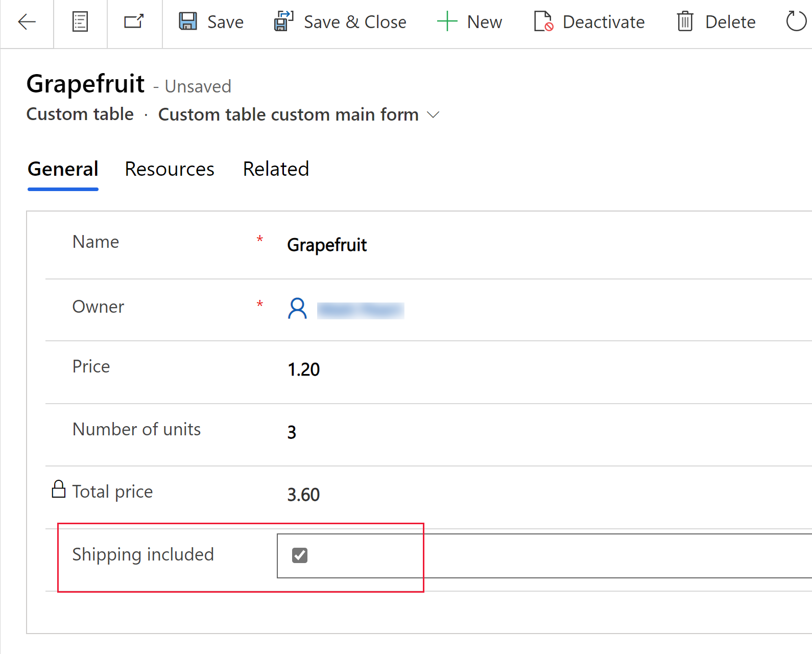
Task: Open the Related tab
Action: pyautogui.click(x=276, y=169)
